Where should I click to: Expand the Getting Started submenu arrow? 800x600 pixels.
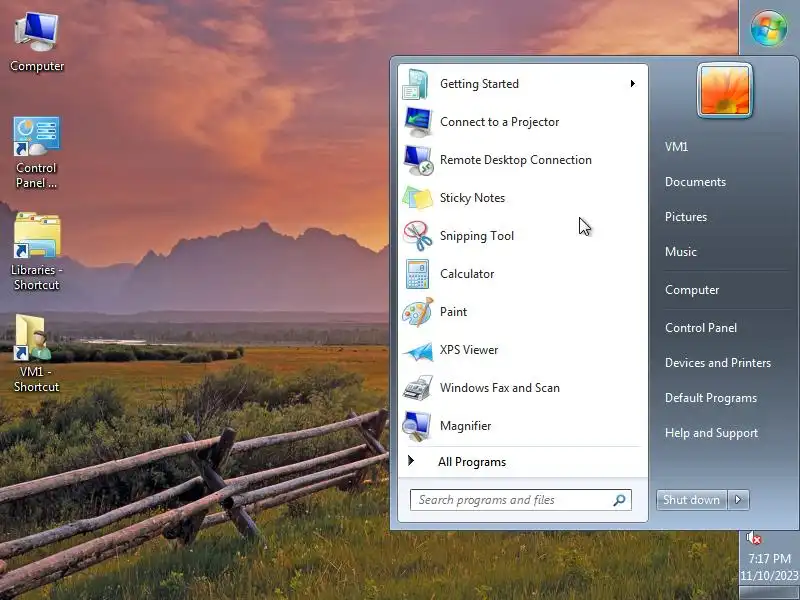click(x=633, y=84)
